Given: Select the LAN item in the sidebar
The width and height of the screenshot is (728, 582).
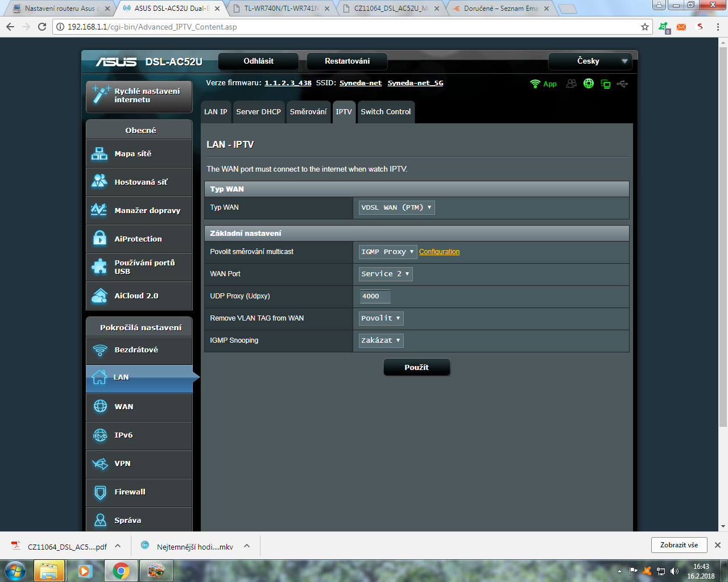Looking at the screenshot, I should (x=139, y=378).
